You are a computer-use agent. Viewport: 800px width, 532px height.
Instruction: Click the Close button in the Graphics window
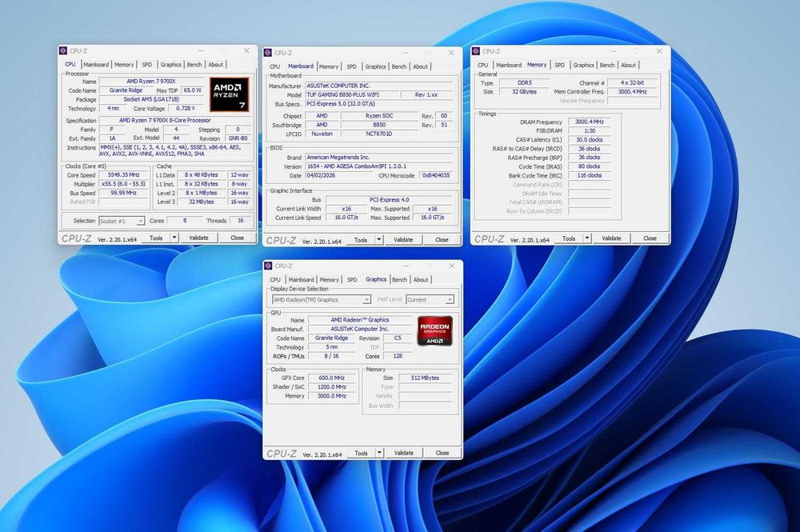(442, 453)
